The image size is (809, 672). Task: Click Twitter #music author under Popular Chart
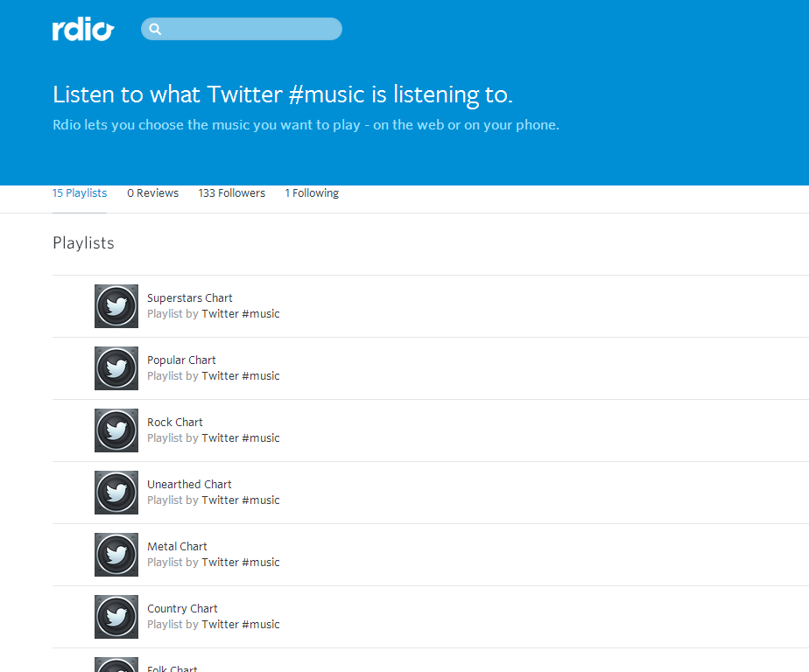pyautogui.click(x=241, y=376)
